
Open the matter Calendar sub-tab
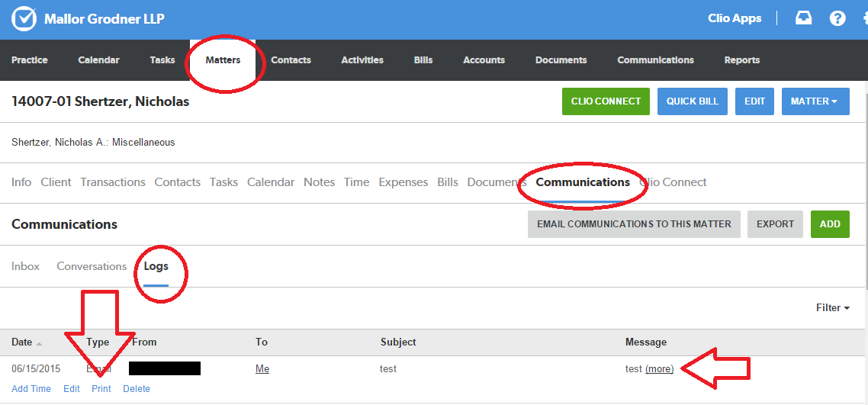(x=271, y=182)
